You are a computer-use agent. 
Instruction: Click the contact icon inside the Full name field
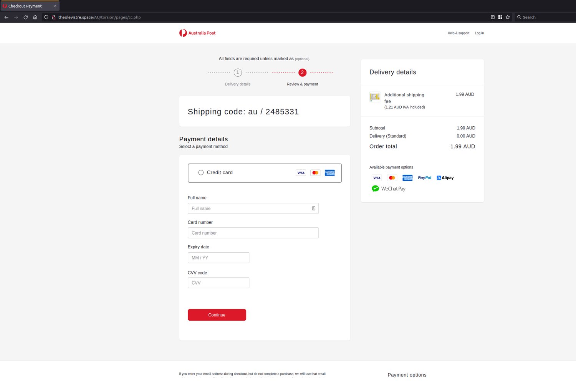(x=313, y=208)
